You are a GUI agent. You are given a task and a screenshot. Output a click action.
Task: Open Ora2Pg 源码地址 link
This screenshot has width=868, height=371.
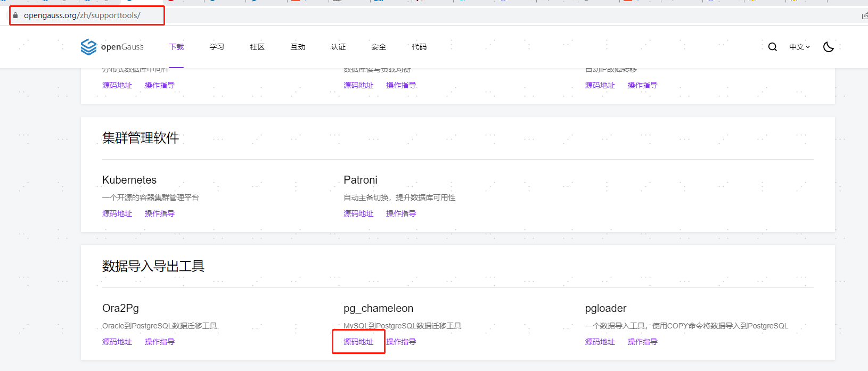click(117, 342)
